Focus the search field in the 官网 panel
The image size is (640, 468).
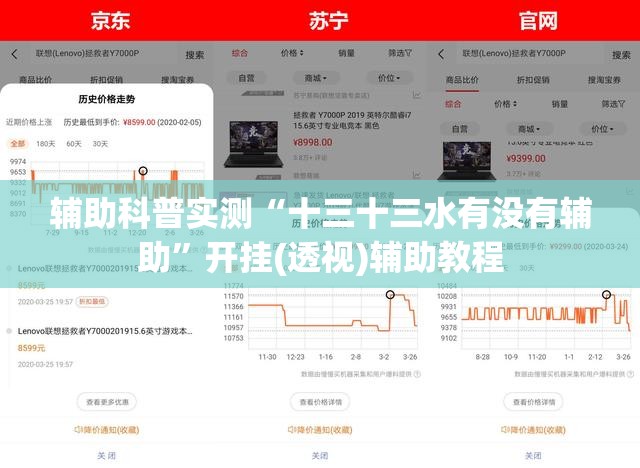coord(532,53)
